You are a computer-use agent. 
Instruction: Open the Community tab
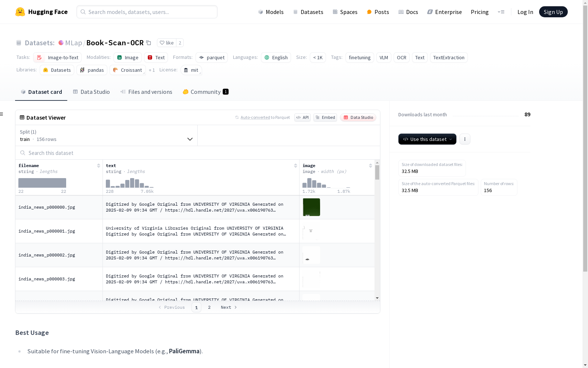click(x=205, y=92)
